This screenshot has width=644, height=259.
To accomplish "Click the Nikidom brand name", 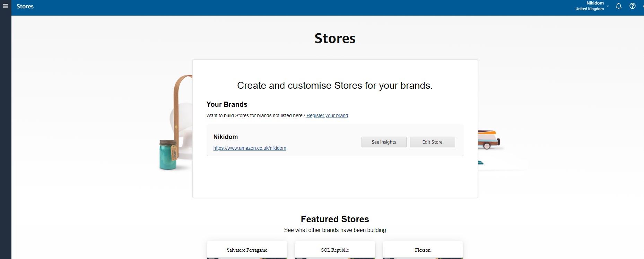I will (x=226, y=137).
